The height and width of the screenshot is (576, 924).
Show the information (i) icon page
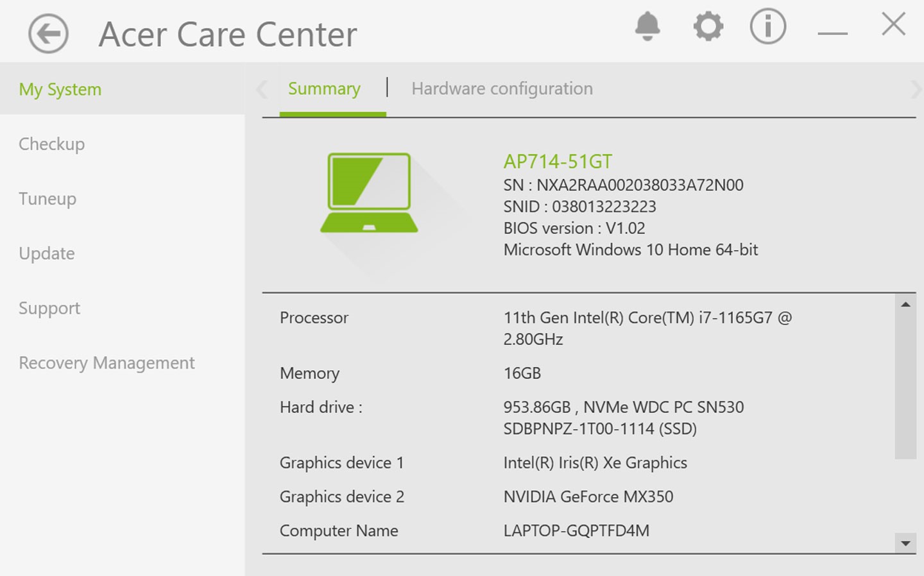(x=767, y=27)
